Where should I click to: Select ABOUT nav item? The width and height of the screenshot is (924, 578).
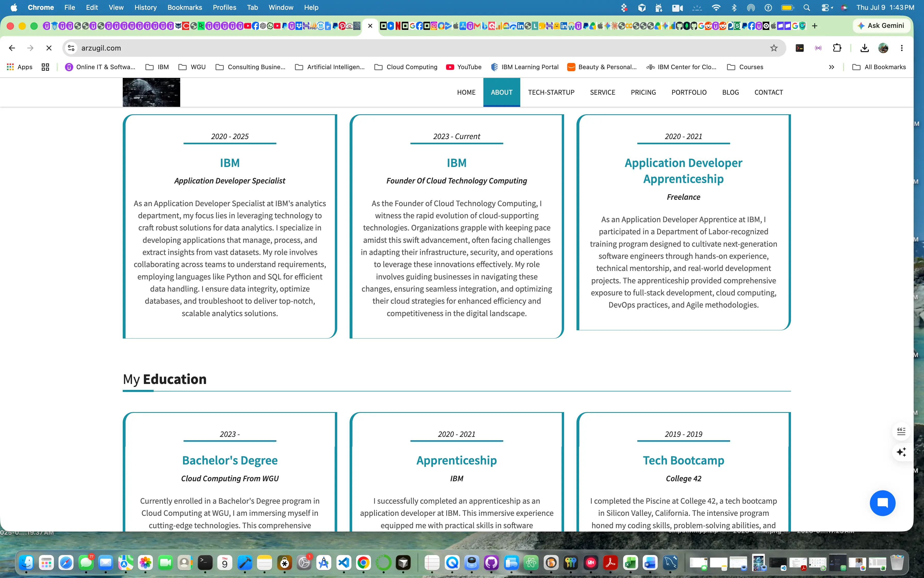502,92
